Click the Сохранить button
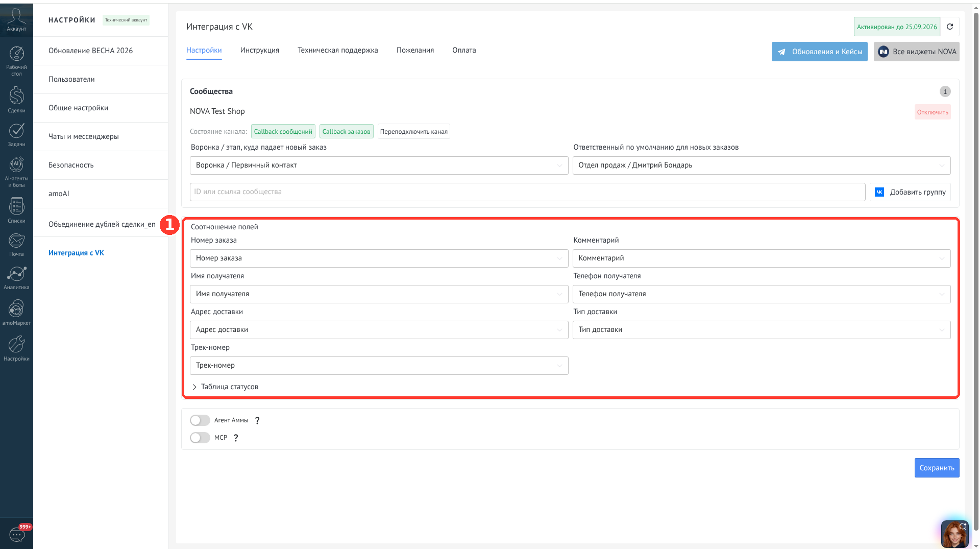Viewport: 980px width, 549px height. coord(937,468)
